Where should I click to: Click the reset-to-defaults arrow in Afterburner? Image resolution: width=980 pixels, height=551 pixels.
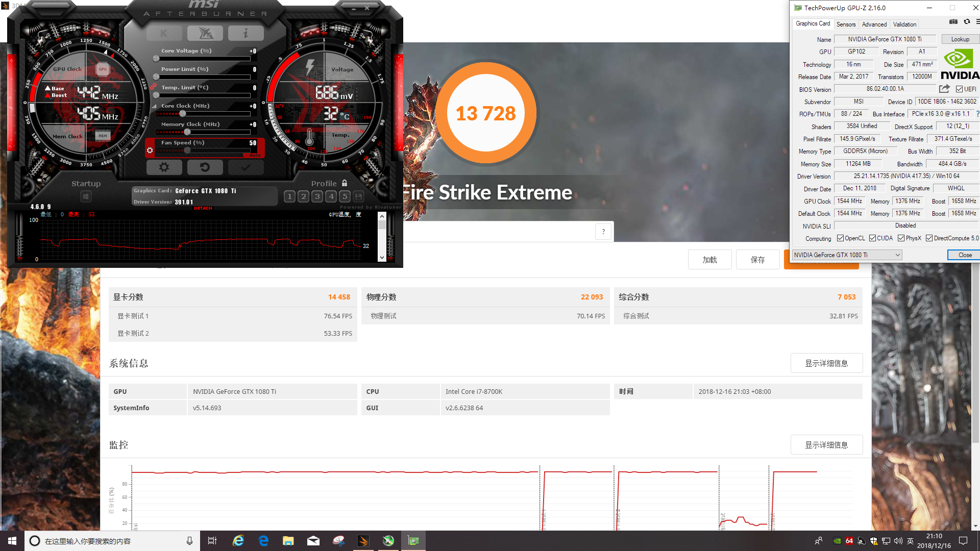point(205,167)
